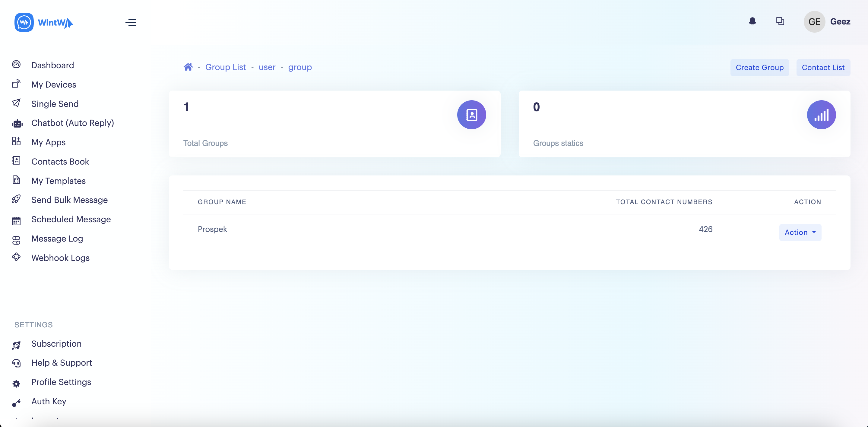
Task: Click the notification bell icon
Action: [752, 21]
